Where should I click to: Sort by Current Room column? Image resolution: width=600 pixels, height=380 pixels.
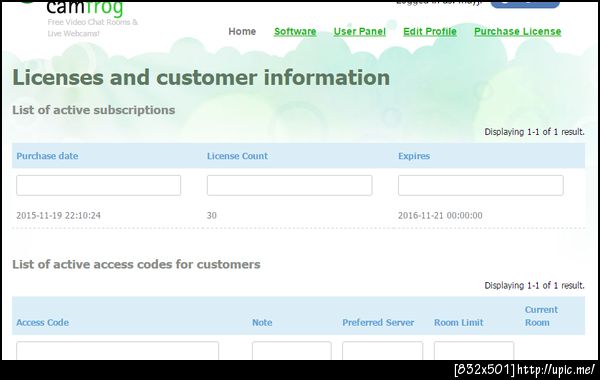pos(541,316)
